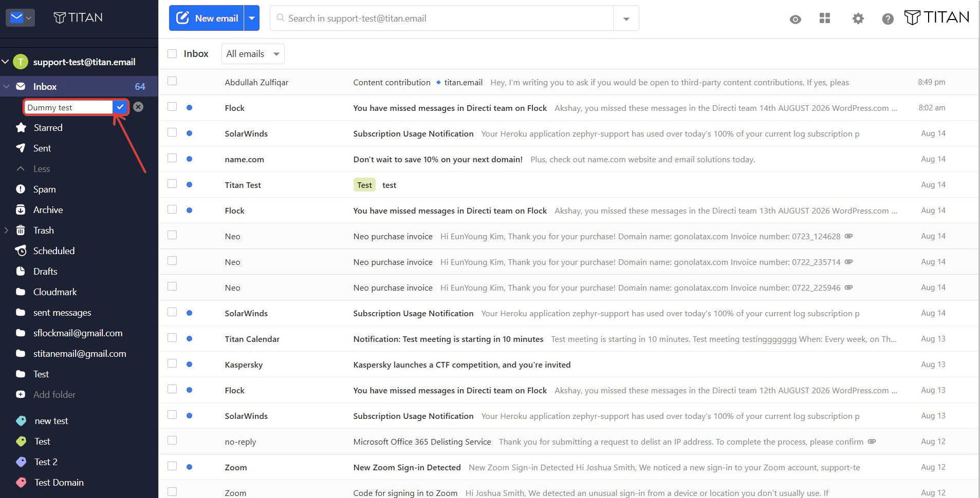
Task: Open the Sent folder paper-plane icon
Action: coord(21,148)
